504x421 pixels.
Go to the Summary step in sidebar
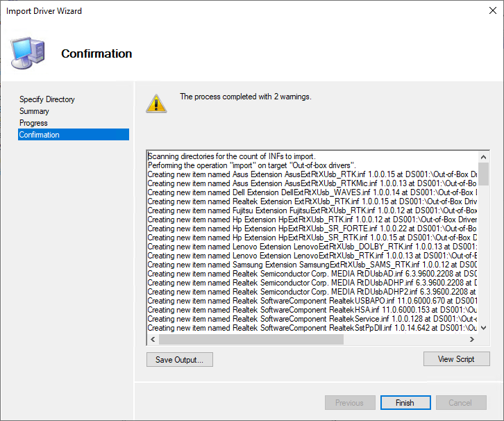coord(34,111)
